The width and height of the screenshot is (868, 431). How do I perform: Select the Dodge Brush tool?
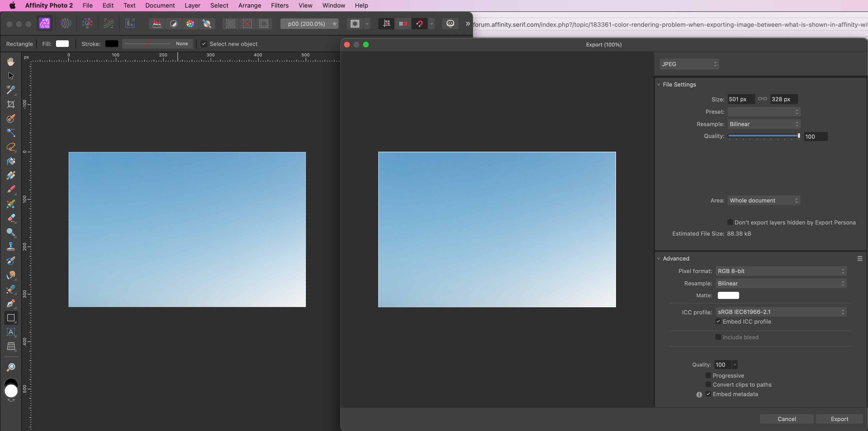pyautogui.click(x=11, y=232)
